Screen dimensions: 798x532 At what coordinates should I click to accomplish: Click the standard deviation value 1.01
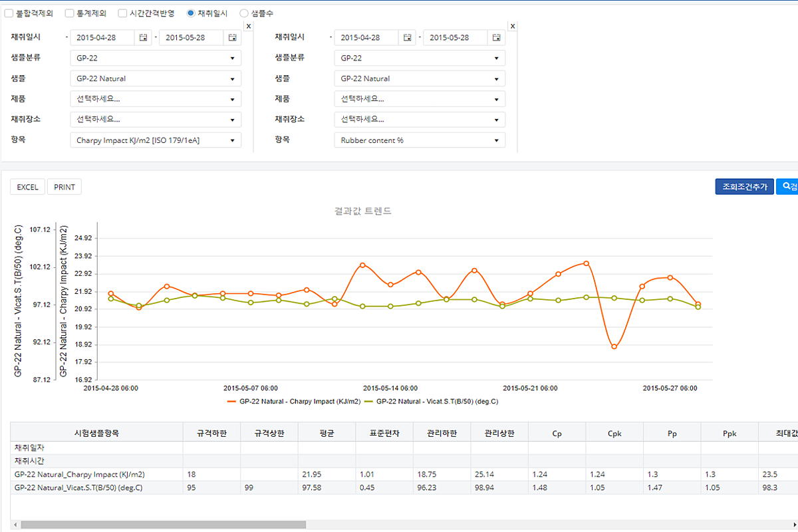(x=367, y=475)
